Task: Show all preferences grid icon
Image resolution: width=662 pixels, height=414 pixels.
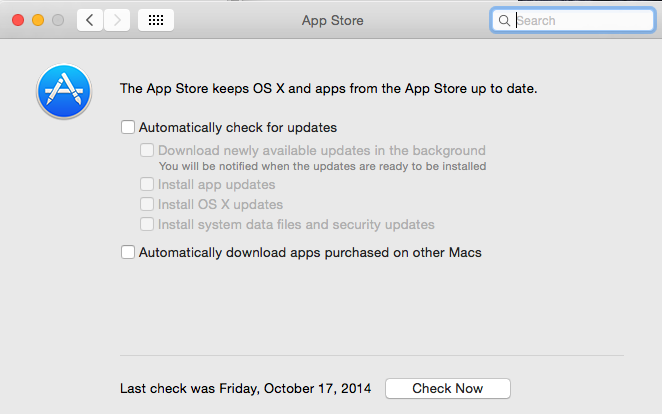Action: click(x=156, y=20)
